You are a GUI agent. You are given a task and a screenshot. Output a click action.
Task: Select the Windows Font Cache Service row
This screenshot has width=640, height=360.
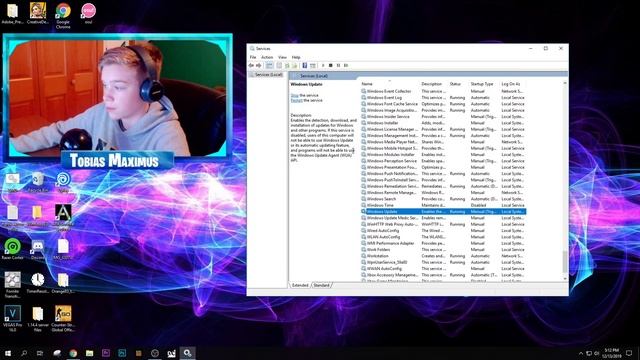pos(443,104)
